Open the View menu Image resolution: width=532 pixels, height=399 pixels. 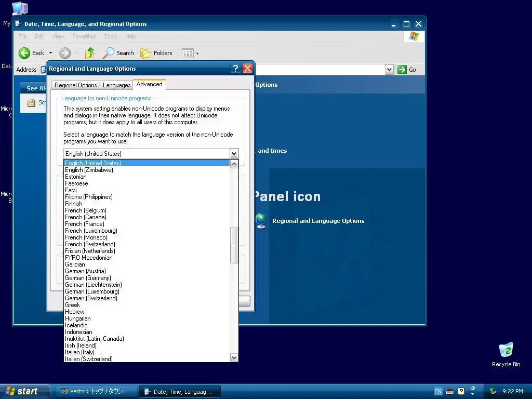(58, 36)
